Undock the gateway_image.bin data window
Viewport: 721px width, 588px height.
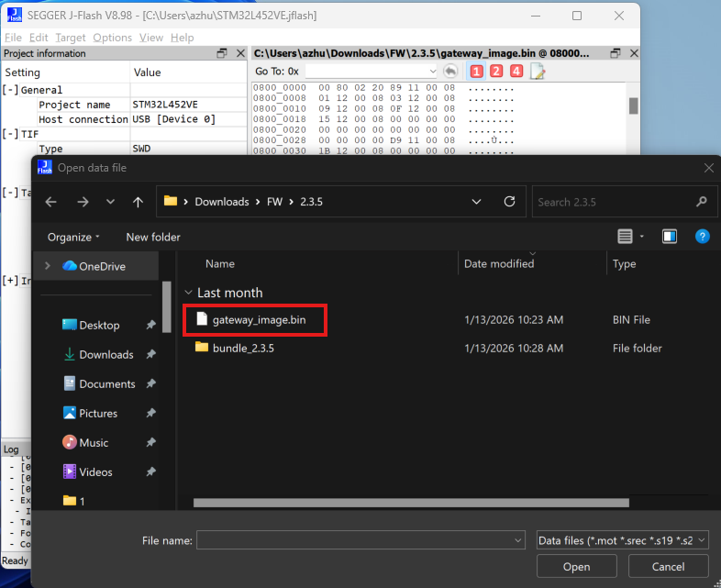(616, 53)
